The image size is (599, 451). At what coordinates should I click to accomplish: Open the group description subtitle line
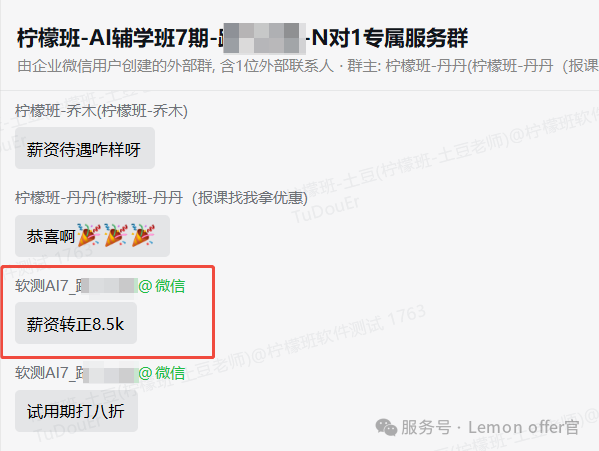308,66
